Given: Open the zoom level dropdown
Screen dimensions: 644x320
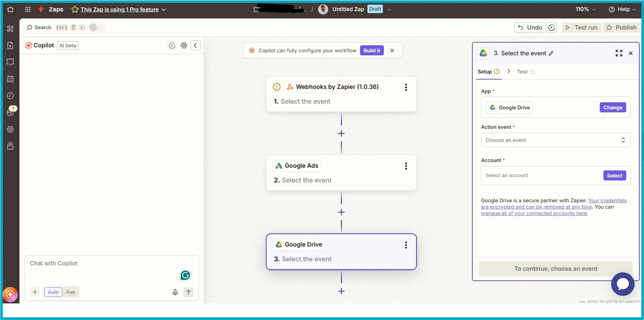Looking at the screenshot, I should [585, 9].
